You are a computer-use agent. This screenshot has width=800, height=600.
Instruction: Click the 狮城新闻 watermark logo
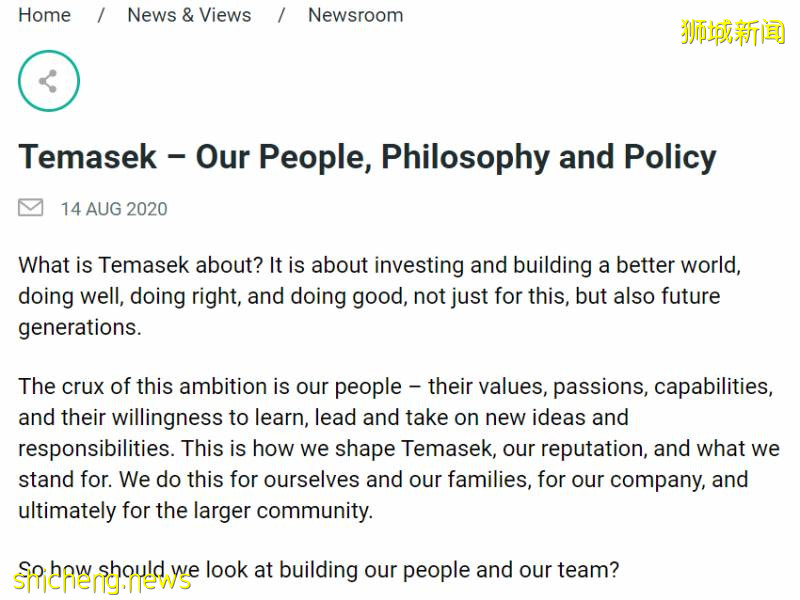[x=732, y=32]
